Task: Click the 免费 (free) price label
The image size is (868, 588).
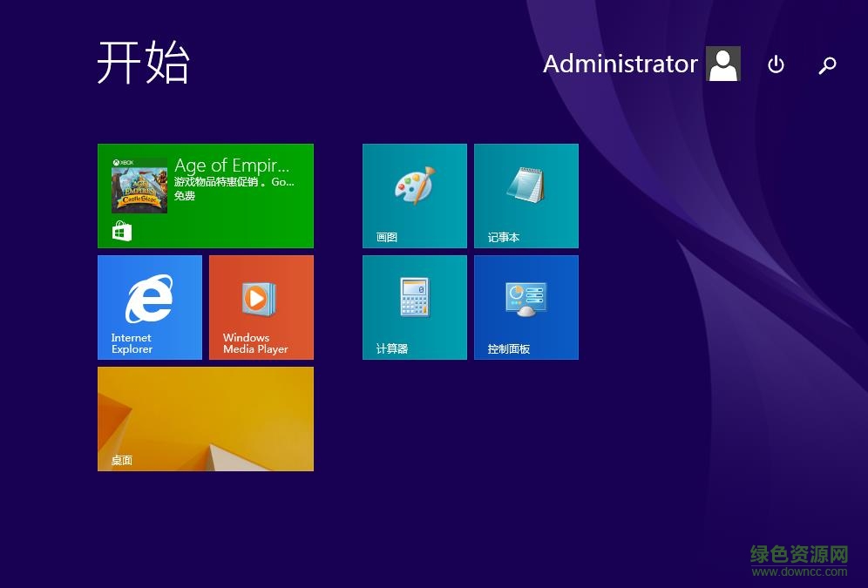Action: coord(184,196)
